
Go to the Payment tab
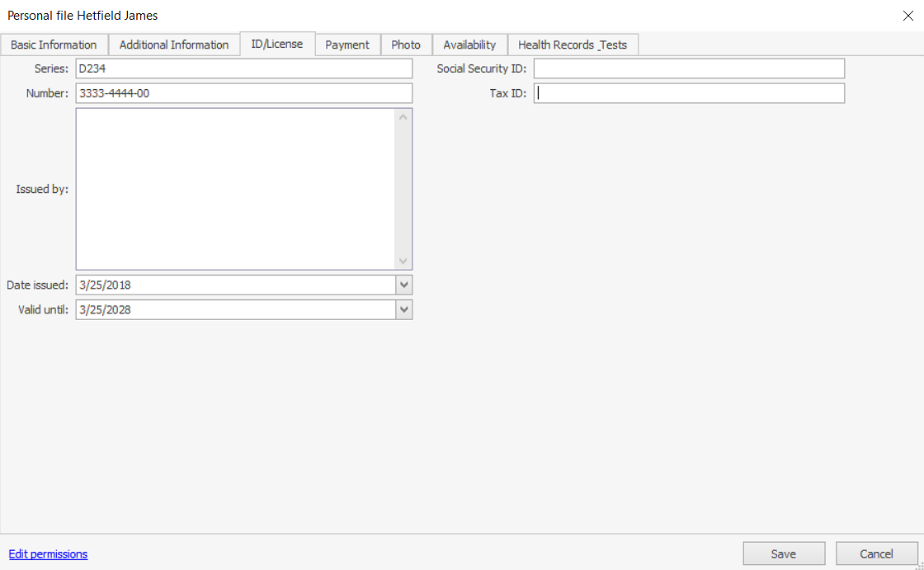point(347,45)
